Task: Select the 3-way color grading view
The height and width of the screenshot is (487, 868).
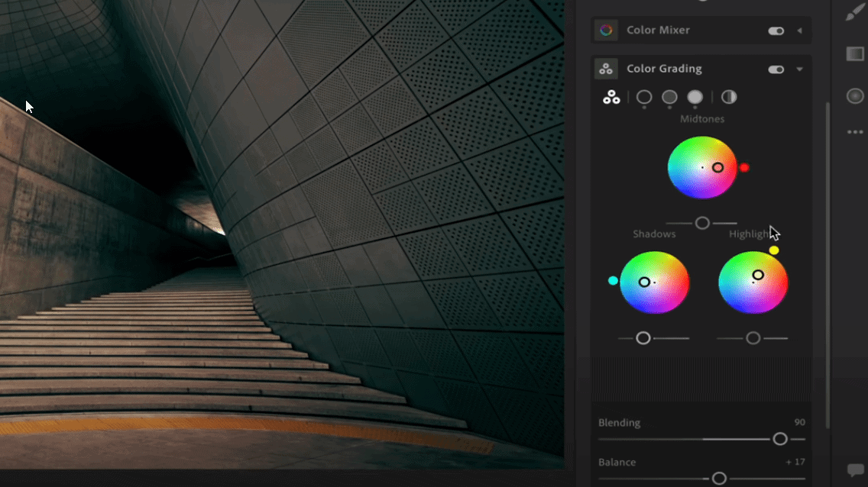Action: pyautogui.click(x=611, y=98)
